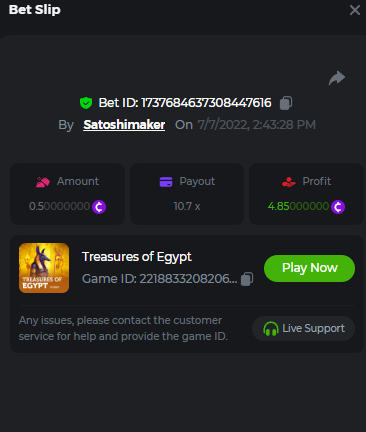366x432 pixels.
Task: Click the red Profit hand icon
Action: 289,182
